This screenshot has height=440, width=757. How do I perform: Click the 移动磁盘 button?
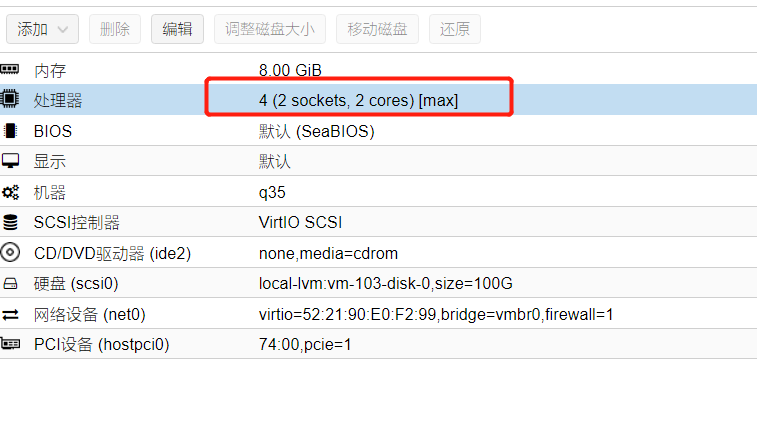(x=377, y=29)
